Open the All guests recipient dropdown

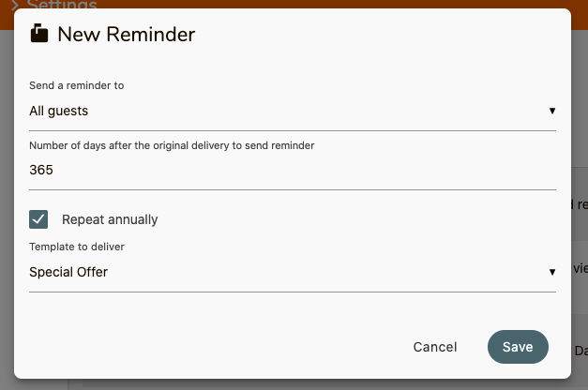[x=293, y=111]
